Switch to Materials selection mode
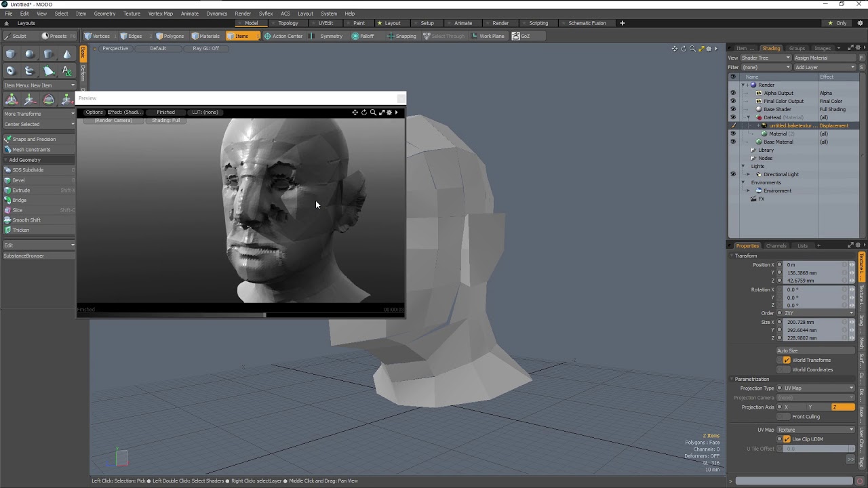Viewport: 868px width, 488px height. pos(206,36)
